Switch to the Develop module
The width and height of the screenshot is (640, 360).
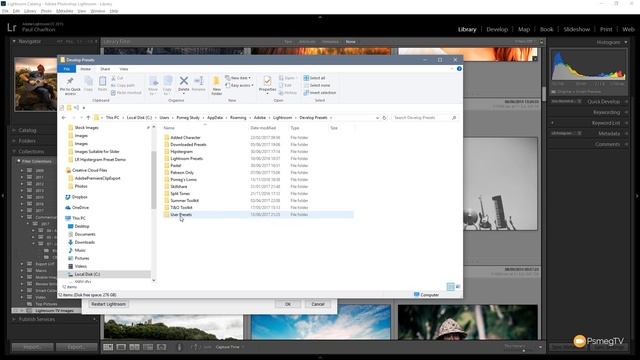(x=497, y=29)
